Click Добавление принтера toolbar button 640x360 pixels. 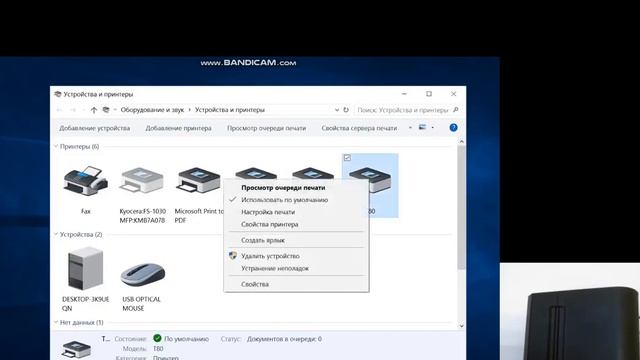coord(178,128)
